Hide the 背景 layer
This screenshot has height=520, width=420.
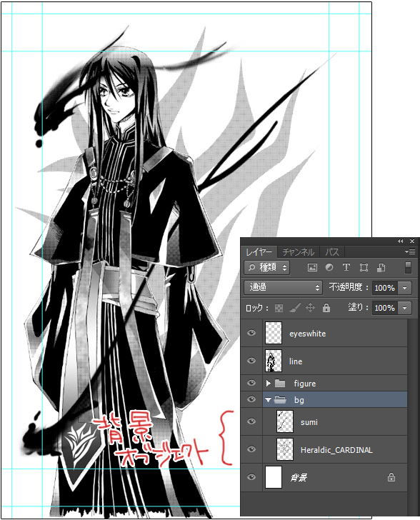click(x=251, y=477)
